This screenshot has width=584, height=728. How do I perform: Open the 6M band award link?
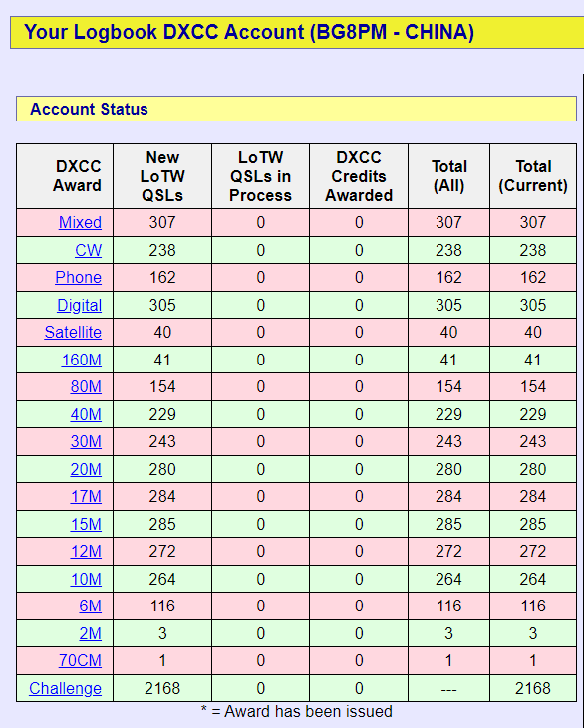90,606
